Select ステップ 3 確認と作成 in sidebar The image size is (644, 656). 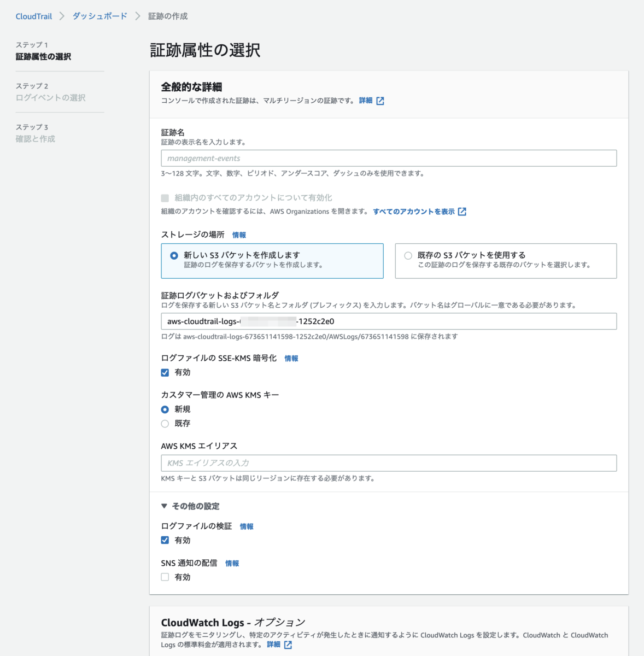click(36, 133)
